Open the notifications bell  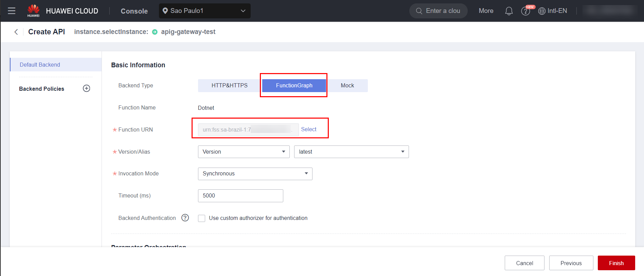click(508, 11)
